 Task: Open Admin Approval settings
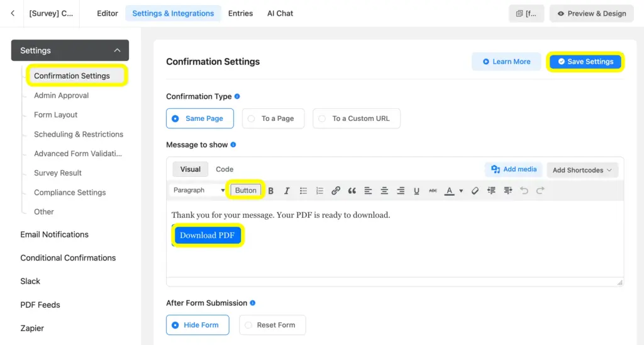(x=61, y=96)
